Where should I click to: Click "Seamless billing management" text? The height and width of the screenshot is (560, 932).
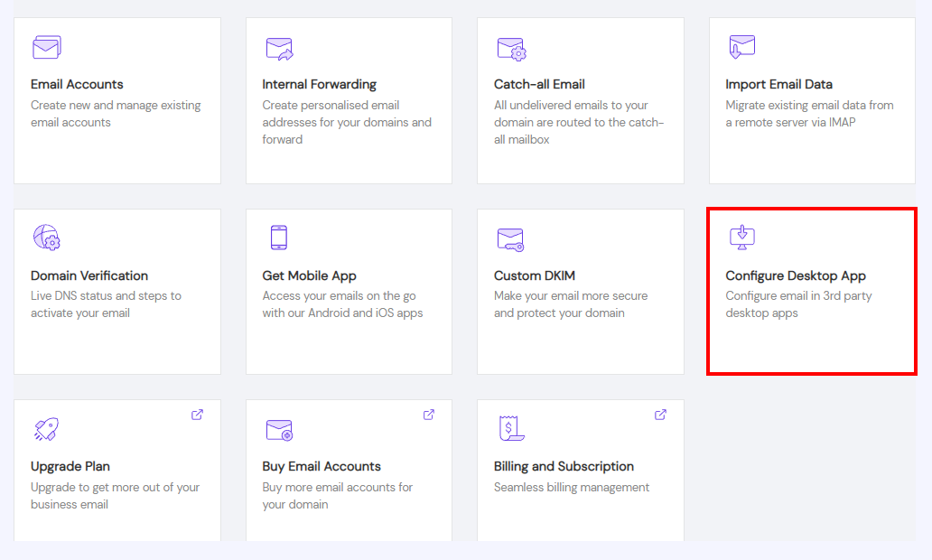[571, 488]
